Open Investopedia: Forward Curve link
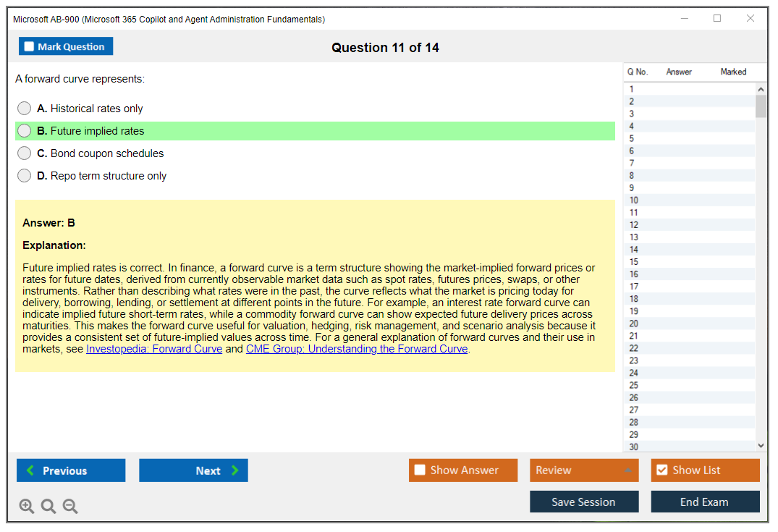 coord(154,349)
